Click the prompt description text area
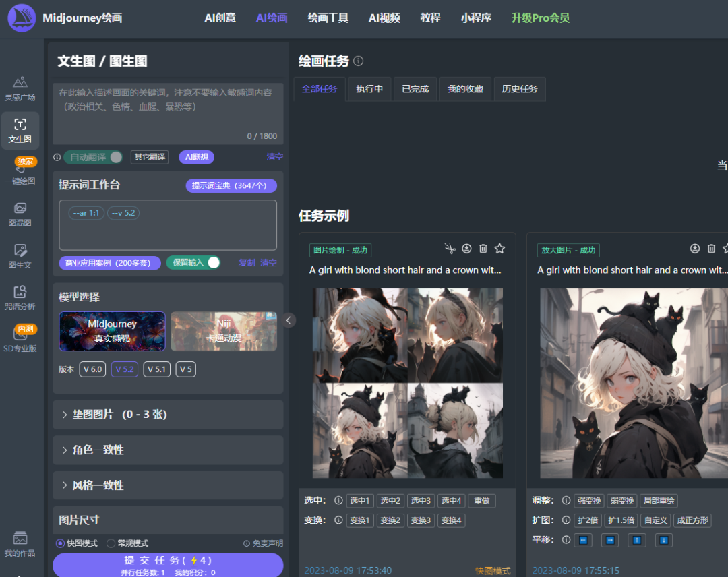The height and width of the screenshot is (577, 728). click(x=168, y=114)
